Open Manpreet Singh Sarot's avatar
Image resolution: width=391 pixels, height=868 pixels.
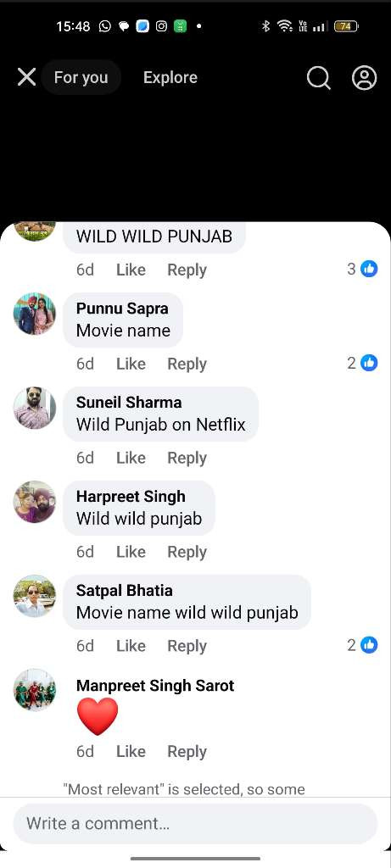[x=34, y=690]
